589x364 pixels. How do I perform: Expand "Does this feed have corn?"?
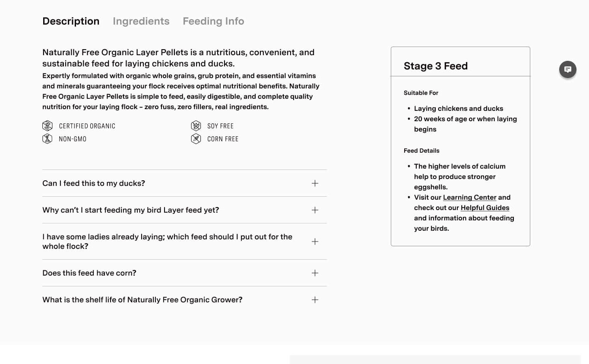click(89, 273)
